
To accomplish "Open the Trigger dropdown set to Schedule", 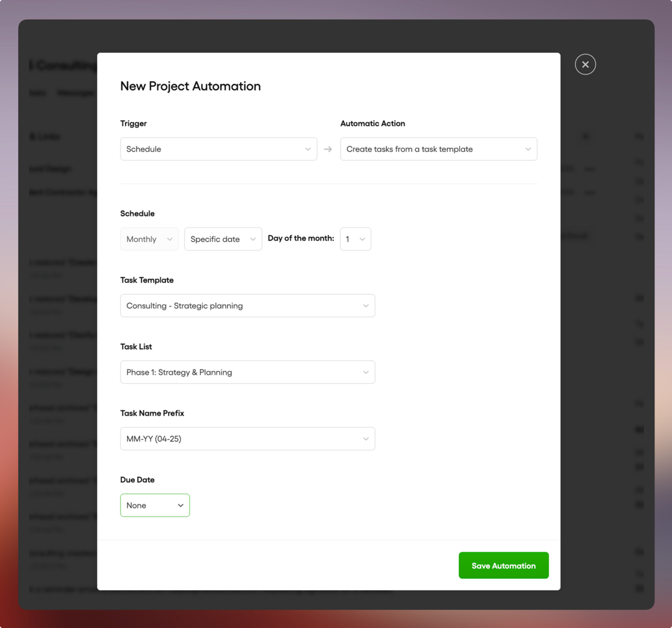I will (218, 149).
